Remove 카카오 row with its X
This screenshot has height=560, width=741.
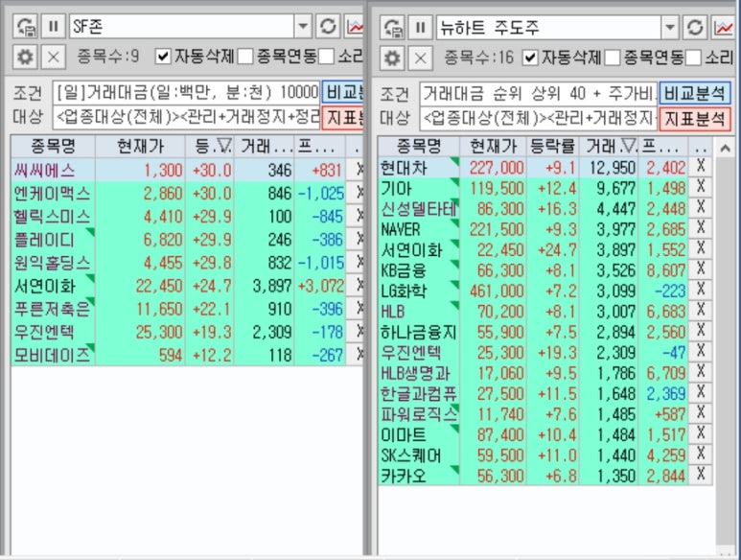tap(701, 475)
